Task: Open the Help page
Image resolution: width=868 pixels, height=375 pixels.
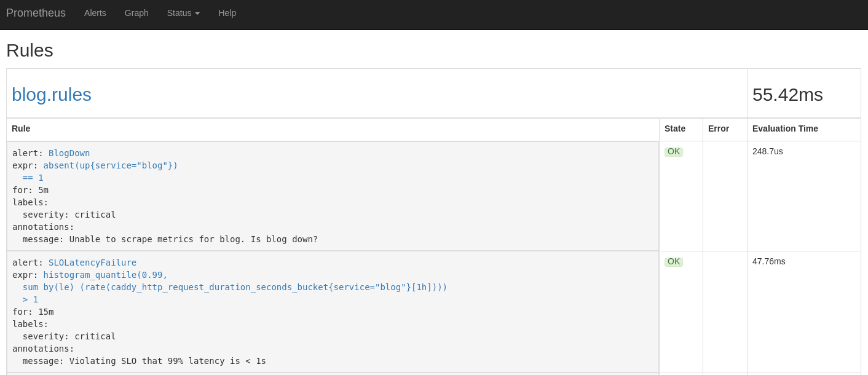Action: click(x=227, y=13)
